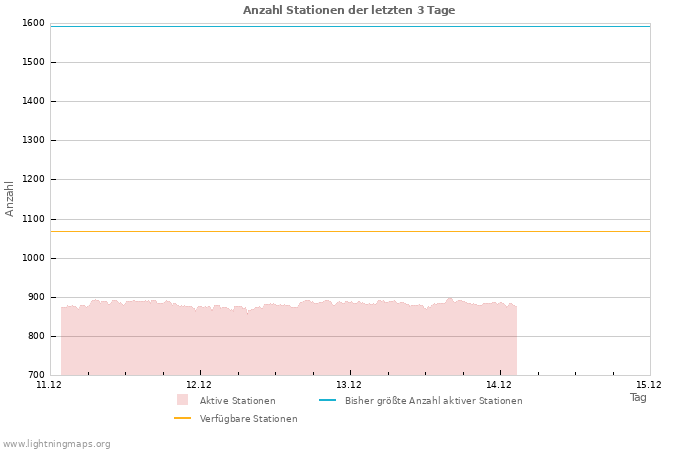Toggle the Aktive Stationen legend label

pos(237,401)
